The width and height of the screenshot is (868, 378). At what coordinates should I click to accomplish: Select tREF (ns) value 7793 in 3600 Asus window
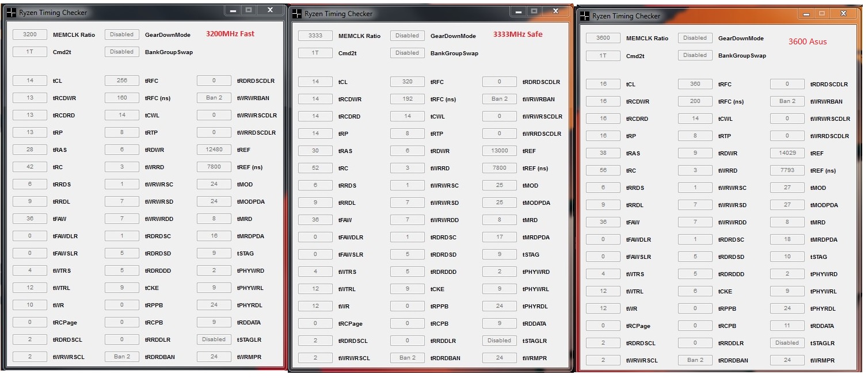click(787, 170)
